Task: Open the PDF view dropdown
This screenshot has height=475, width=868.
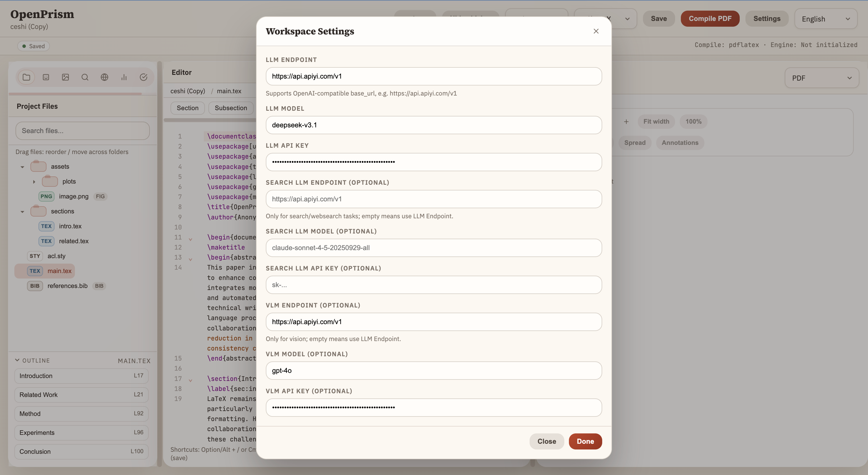Action: click(x=821, y=78)
